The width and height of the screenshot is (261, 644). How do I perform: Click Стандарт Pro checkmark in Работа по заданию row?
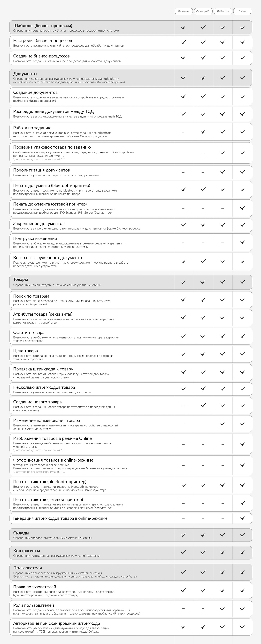(x=203, y=132)
